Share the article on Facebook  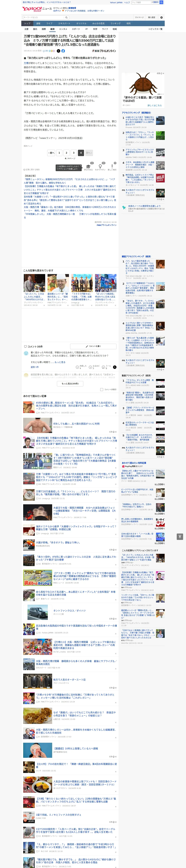(63, 51)
